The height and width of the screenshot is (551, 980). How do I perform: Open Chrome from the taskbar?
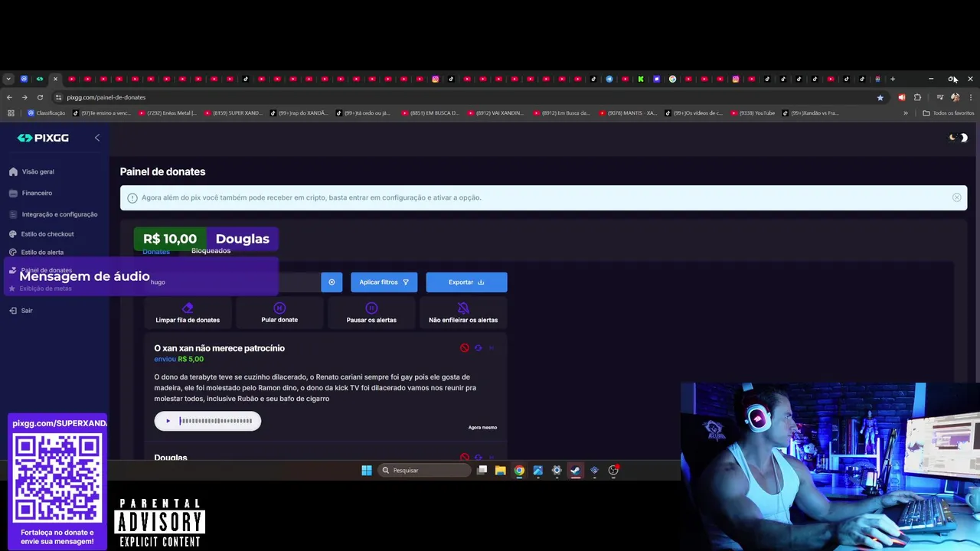pyautogui.click(x=519, y=471)
